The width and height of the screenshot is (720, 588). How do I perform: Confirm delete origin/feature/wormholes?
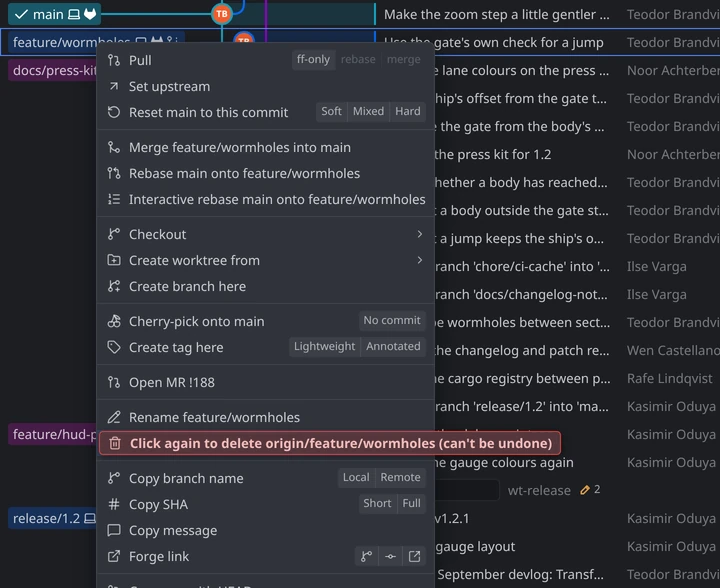click(330, 443)
